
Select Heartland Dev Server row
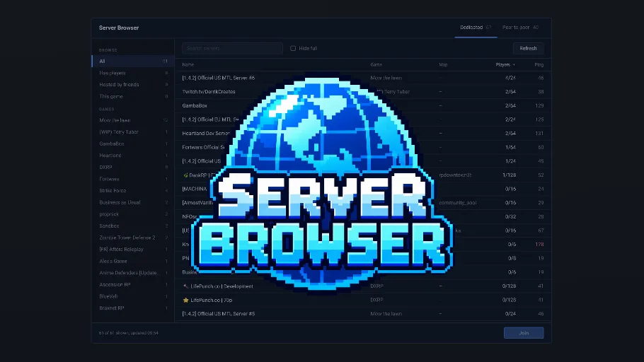click(363, 134)
